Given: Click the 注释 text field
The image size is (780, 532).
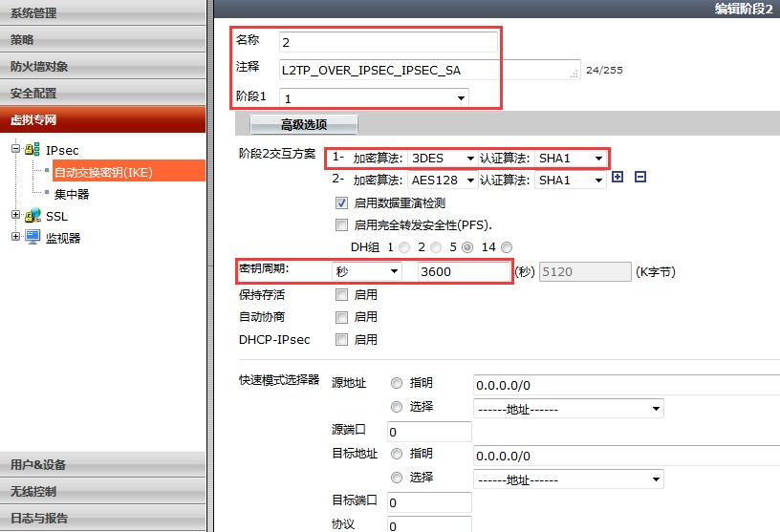Looking at the screenshot, I should [x=430, y=70].
